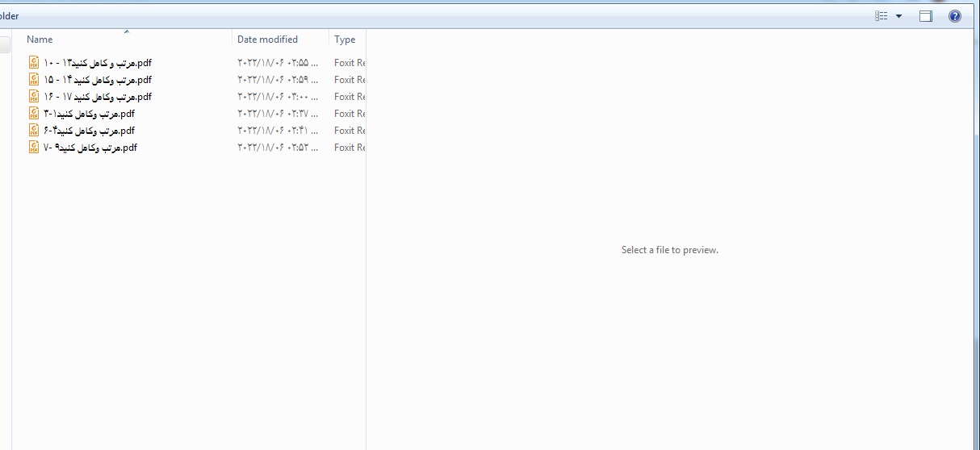Select file name مرتب وکامل کنید۱-۳.pdf
This screenshot has height=450, width=980.
89,113
